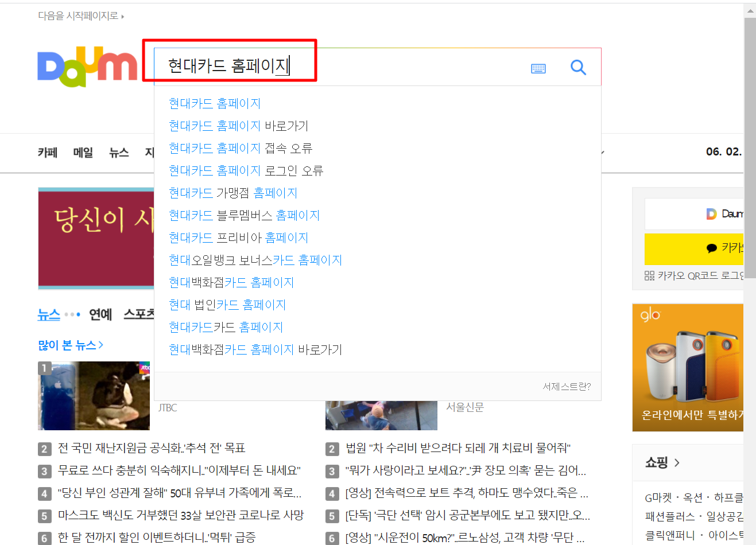Switch to the 연예 content tab

coord(100,314)
